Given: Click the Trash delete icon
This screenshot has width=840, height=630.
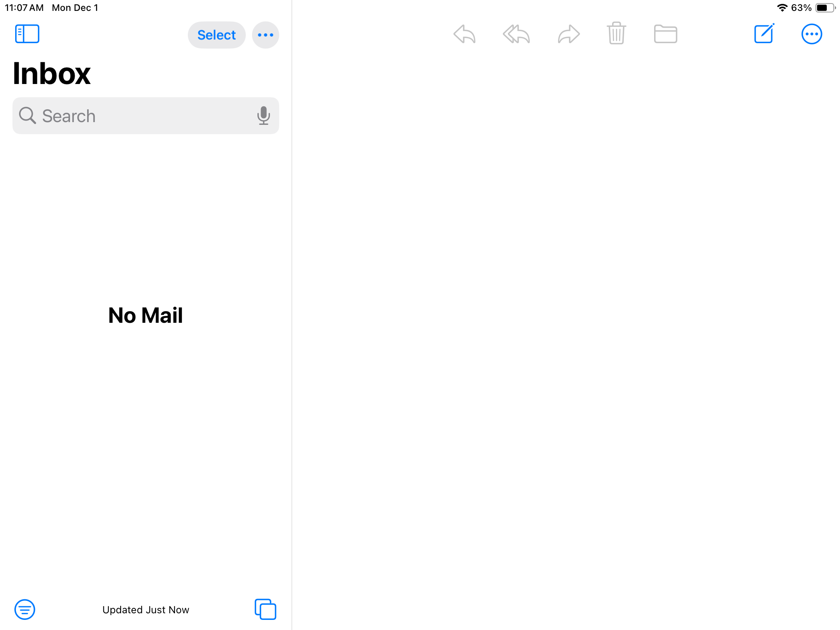Looking at the screenshot, I should [x=616, y=33].
